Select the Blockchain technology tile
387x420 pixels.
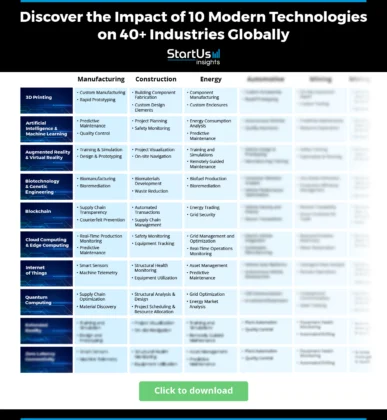(x=46, y=215)
